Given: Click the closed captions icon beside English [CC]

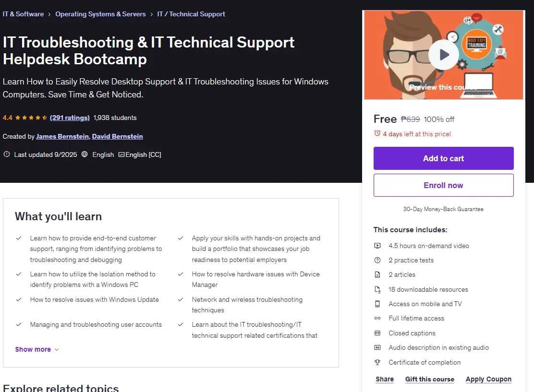Looking at the screenshot, I should [x=121, y=154].
